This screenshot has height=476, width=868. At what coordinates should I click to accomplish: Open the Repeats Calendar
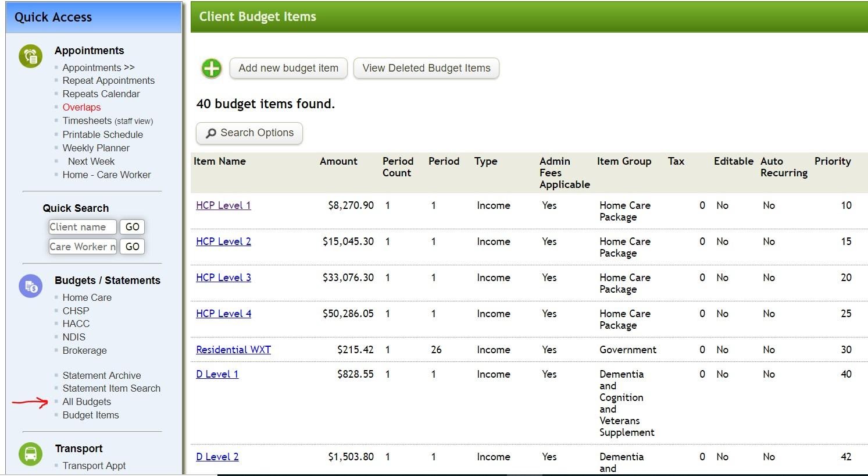tap(101, 94)
